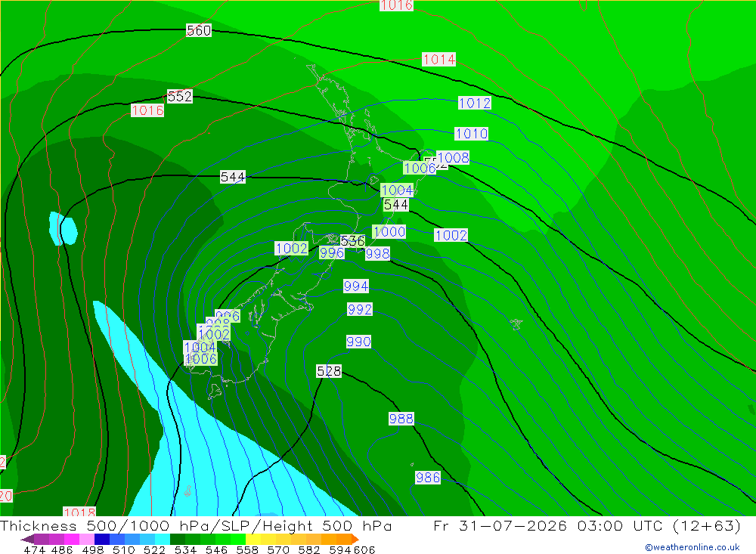Click the darkest green legend swatch
The width and height of the screenshot is (756, 554).
click(x=178, y=539)
